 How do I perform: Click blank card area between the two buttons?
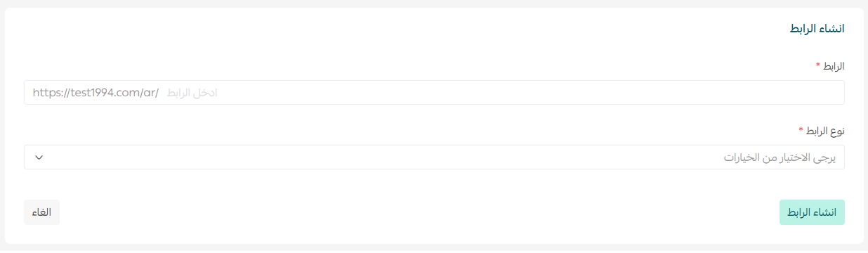[x=419, y=212]
